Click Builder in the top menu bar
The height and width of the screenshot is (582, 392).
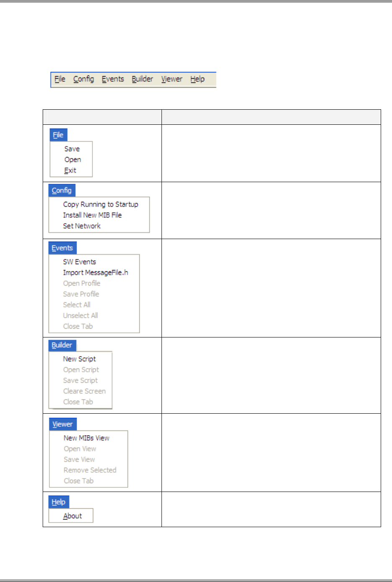point(142,79)
